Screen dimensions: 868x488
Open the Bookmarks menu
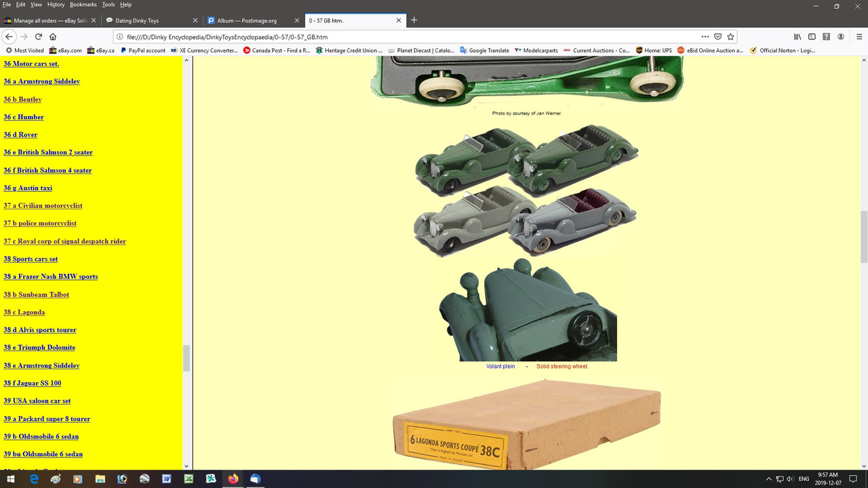click(x=83, y=5)
